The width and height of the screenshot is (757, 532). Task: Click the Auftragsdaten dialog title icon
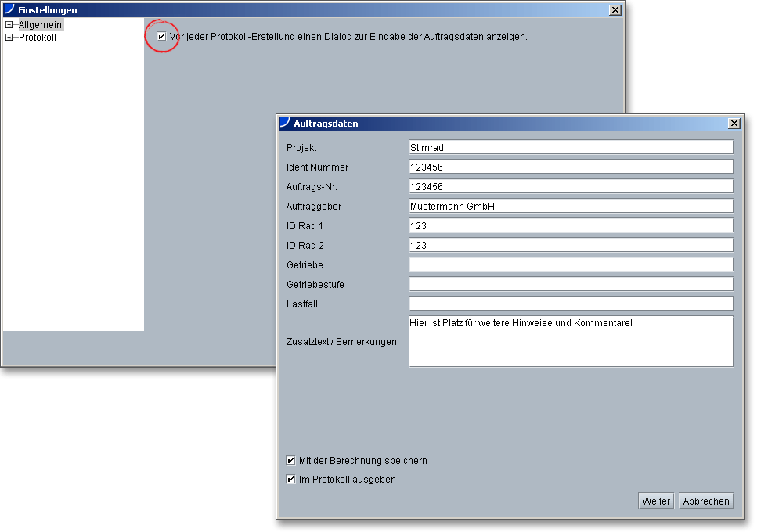click(x=285, y=123)
